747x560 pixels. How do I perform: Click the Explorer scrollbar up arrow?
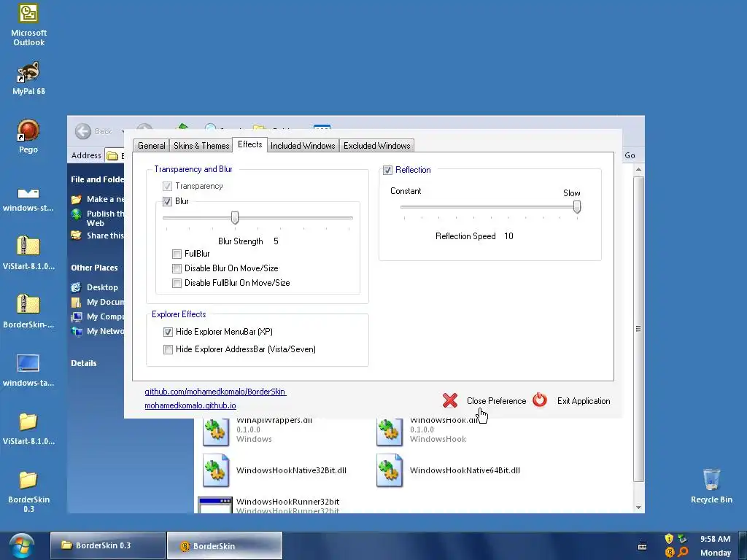639,169
